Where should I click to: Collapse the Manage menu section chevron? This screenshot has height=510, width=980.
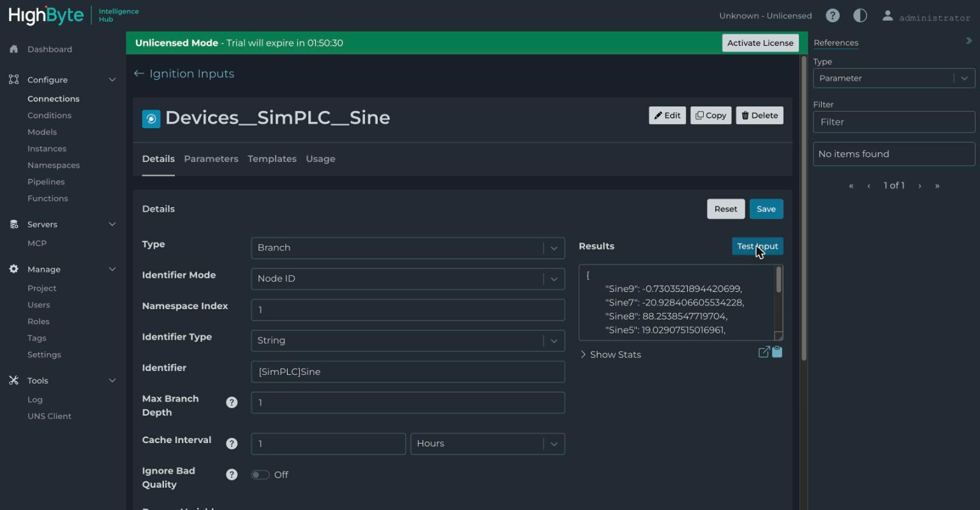(112, 269)
